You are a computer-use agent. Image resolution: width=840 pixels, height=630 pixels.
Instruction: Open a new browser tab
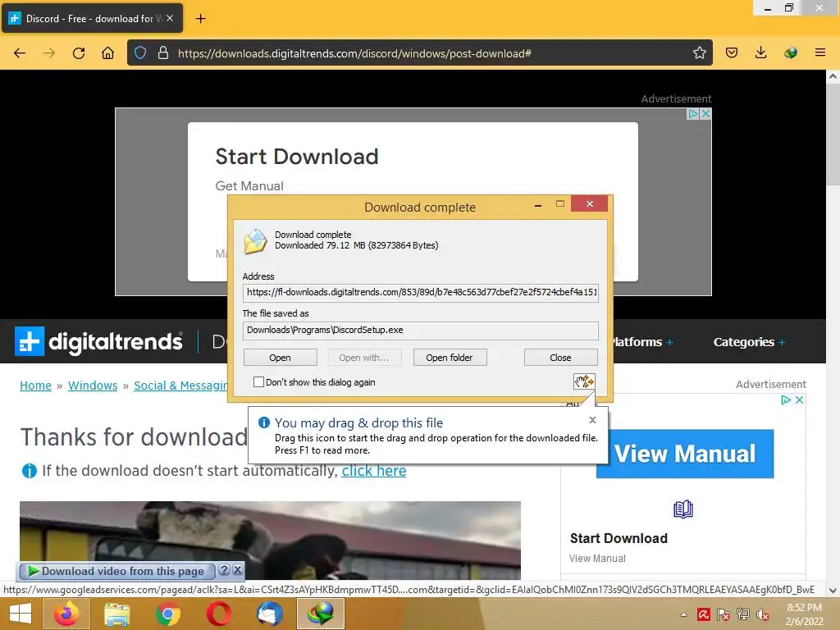[x=200, y=19]
